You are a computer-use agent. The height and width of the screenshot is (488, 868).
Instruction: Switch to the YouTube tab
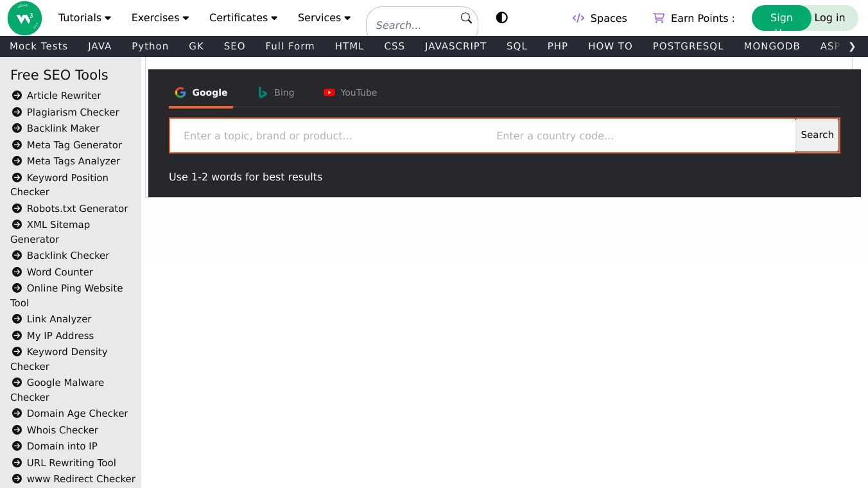pyautogui.click(x=350, y=92)
